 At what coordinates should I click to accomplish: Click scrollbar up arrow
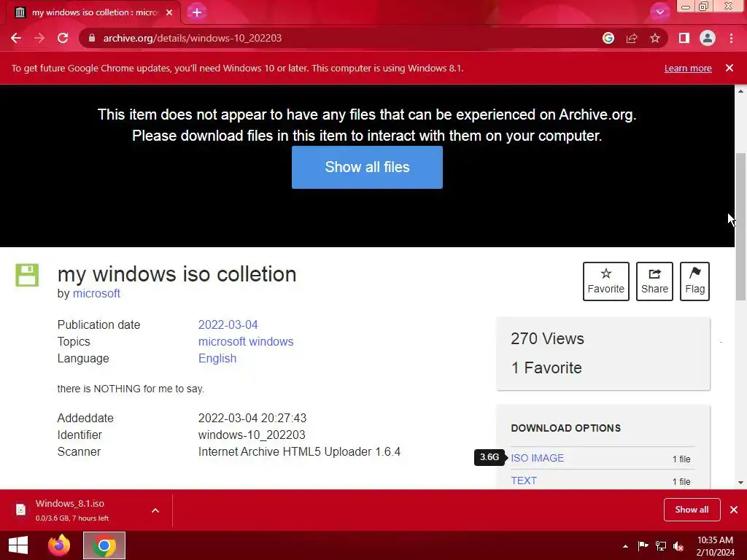tap(740, 90)
